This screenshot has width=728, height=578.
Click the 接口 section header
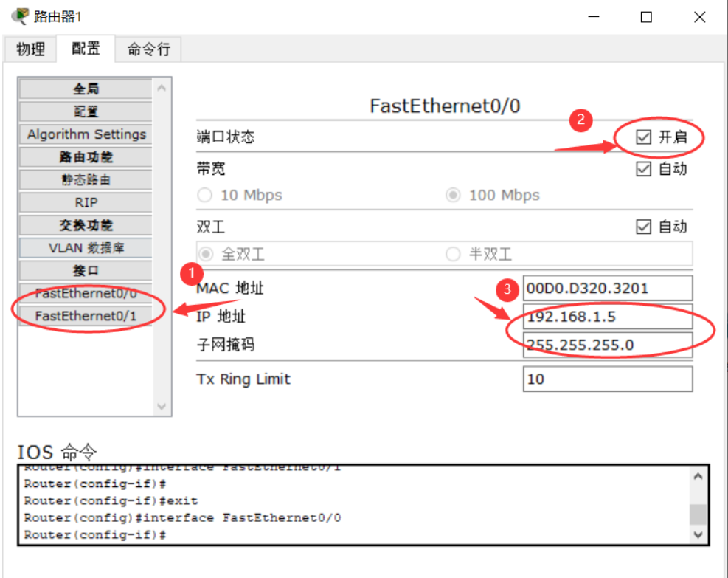tap(86, 271)
